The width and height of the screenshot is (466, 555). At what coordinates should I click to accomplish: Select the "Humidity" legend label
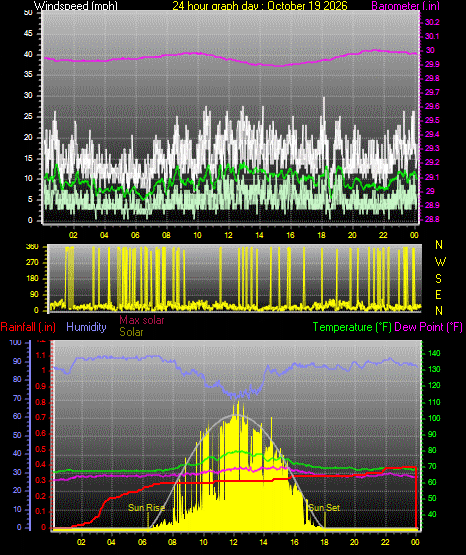pos(86,327)
